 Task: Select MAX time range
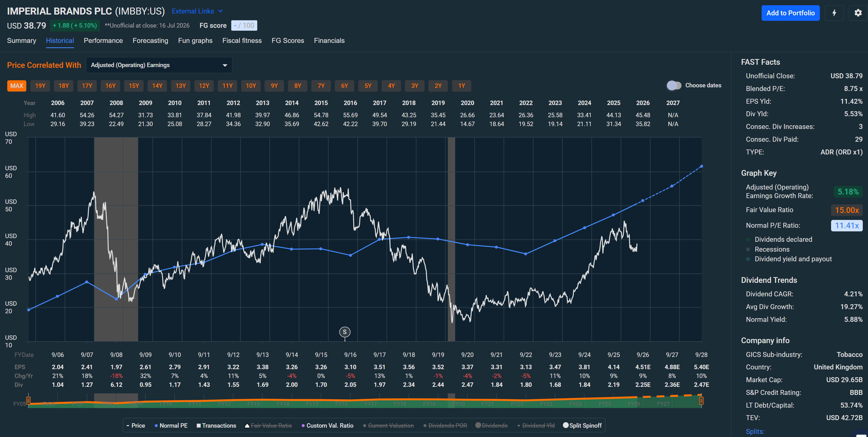point(16,86)
